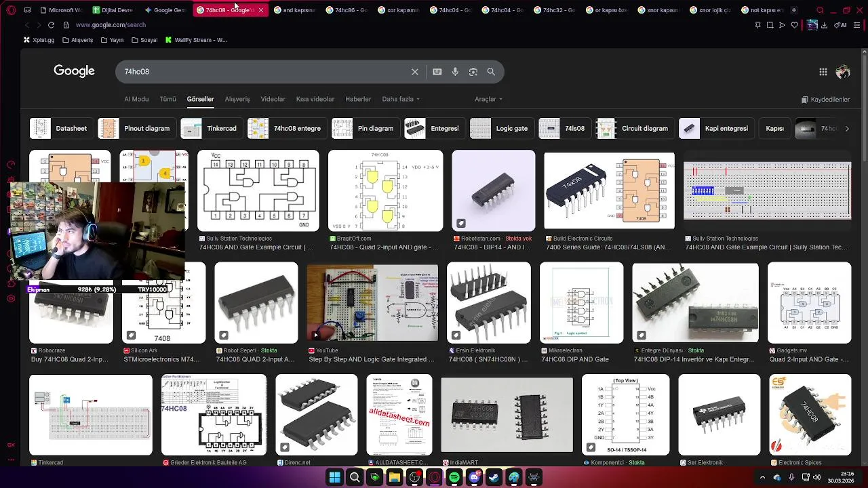Select the Kapi entegresi filter chip
The height and width of the screenshot is (488, 868).
tap(716, 128)
